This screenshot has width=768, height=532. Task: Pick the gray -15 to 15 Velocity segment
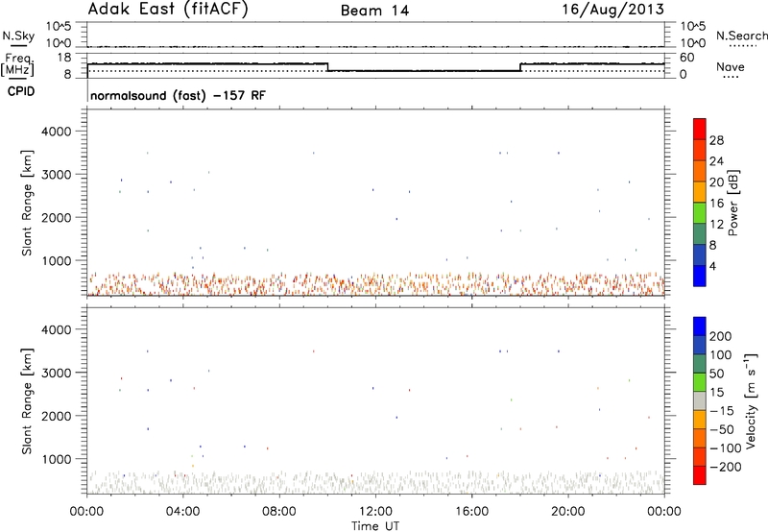(x=700, y=400)
